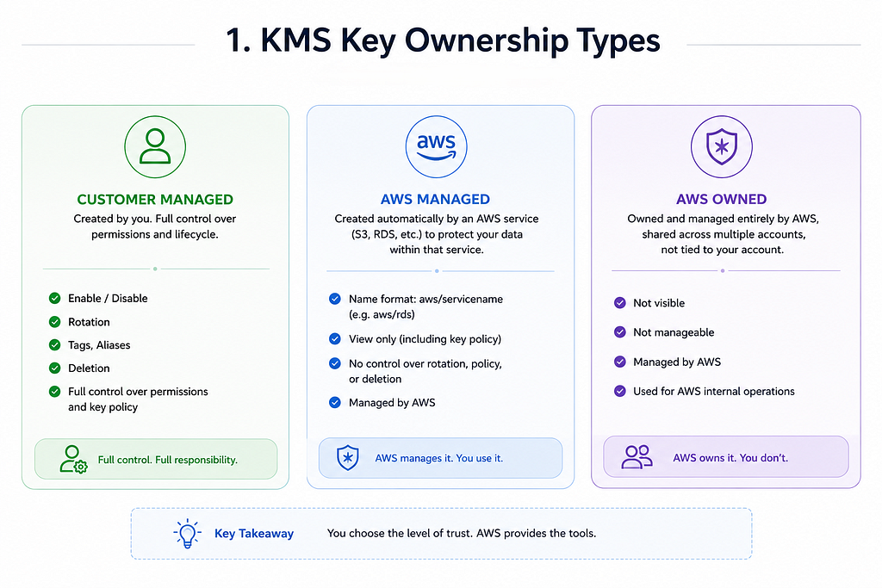Click the 'CUSTOMER MANAGED' heading
Screen dimensions: 882x588
tap(155, 200)
